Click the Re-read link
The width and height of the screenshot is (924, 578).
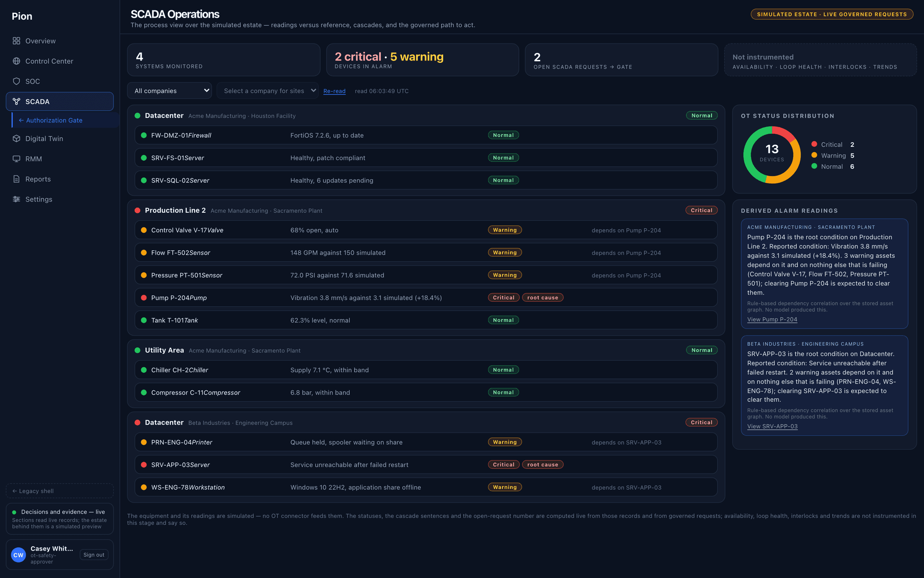tap(334, 91)
